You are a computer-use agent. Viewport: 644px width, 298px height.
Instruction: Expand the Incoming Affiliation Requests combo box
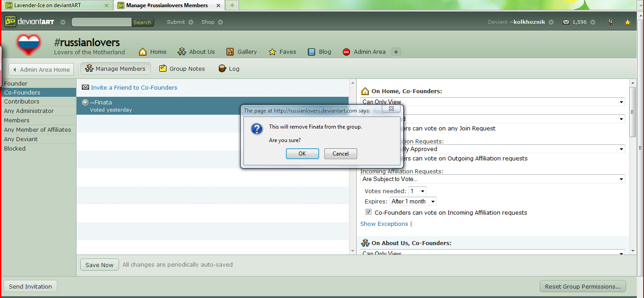click(x=492, y=179)
